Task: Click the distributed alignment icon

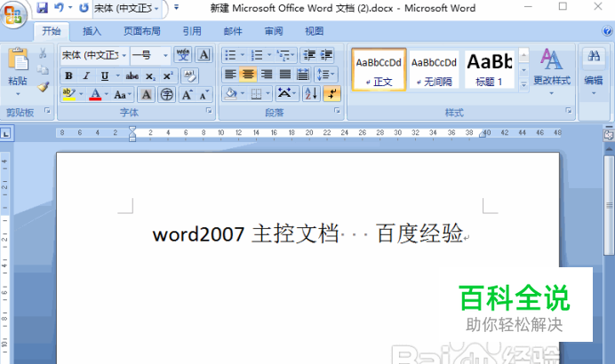Action: 303,75
